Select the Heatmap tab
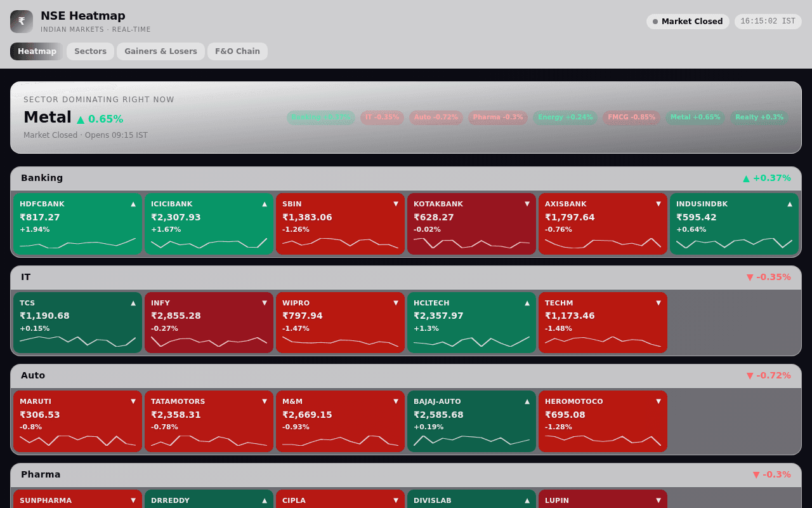The image size is (812, 508). pyautogui.click(x=37, y=51)
